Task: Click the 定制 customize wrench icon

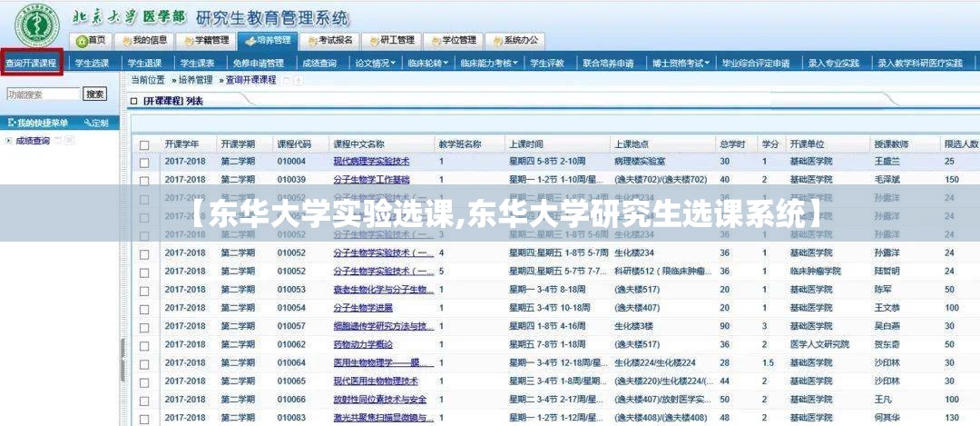Action: [87, 123]
